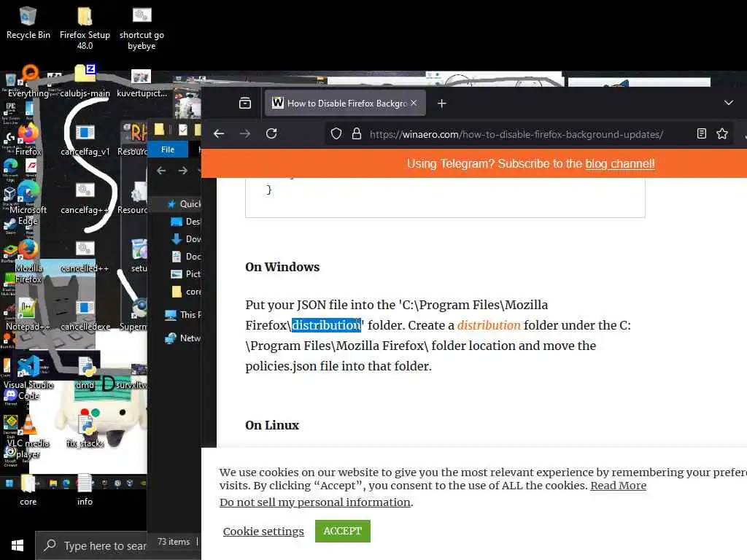Image resolution: width=747 pixels, height=560 pixels.
Task: Select Pictures in Explorer sidebar
Action: 186,274
